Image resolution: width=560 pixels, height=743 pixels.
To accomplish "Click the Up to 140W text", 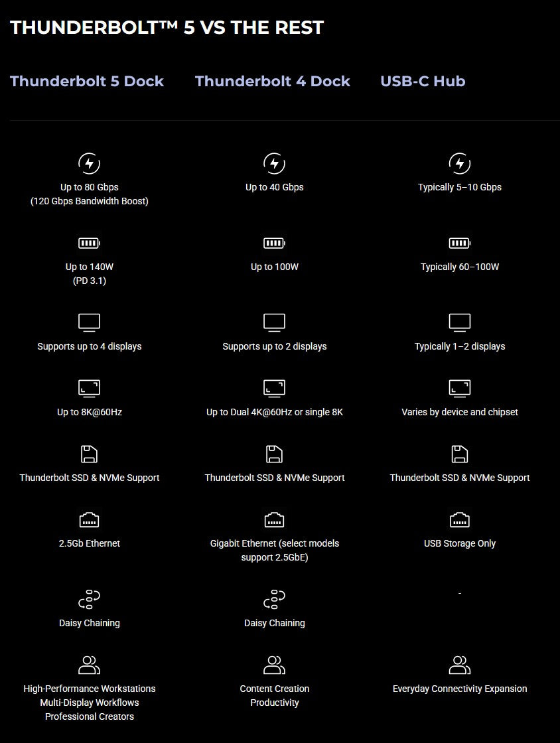I will click(x=89, y=267).
